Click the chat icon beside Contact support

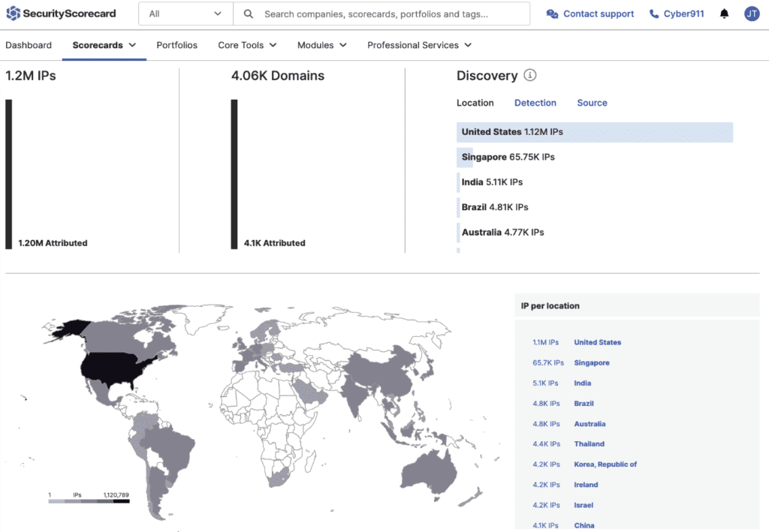click(550, 14)
